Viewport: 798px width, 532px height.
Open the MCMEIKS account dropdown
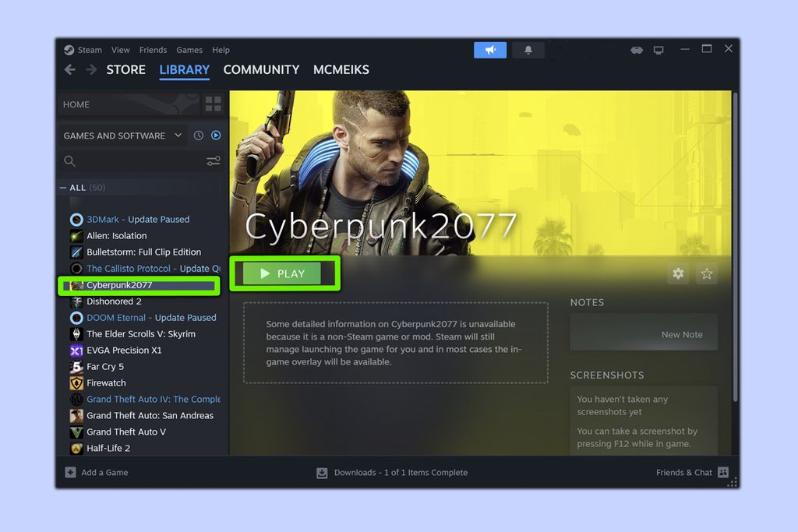point(341,70)
